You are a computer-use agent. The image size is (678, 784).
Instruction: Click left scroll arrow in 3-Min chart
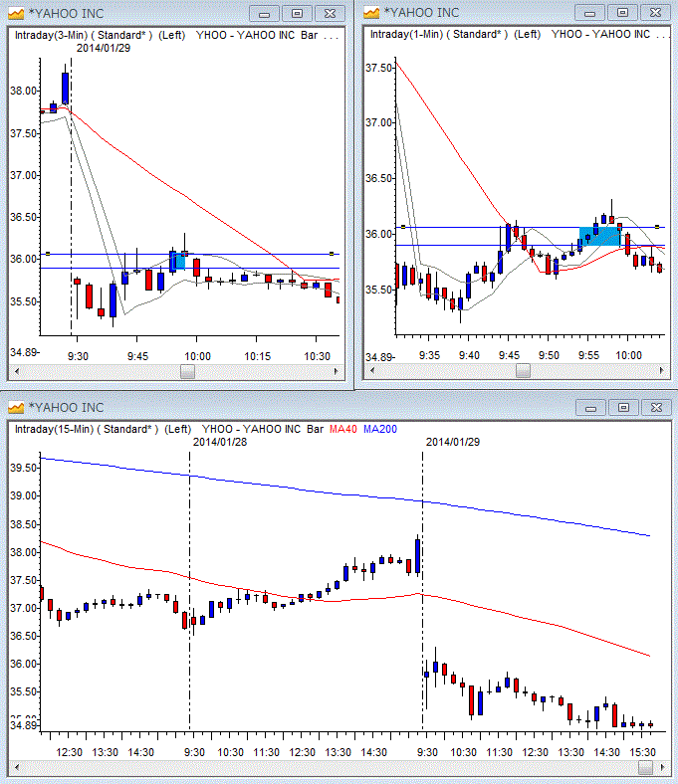17,371
